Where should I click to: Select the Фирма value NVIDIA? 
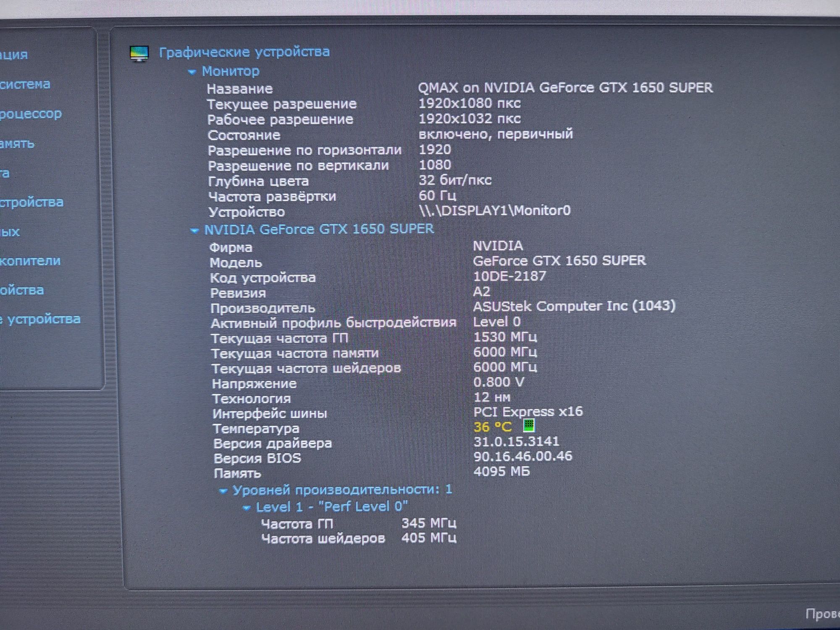click(498, 246)
